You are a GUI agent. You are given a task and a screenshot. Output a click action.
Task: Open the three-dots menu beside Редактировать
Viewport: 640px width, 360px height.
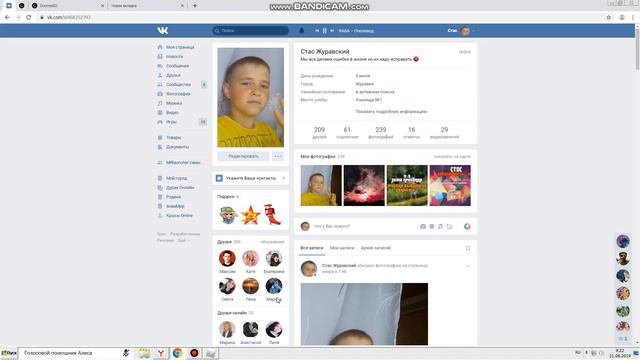tap(278, 156)
